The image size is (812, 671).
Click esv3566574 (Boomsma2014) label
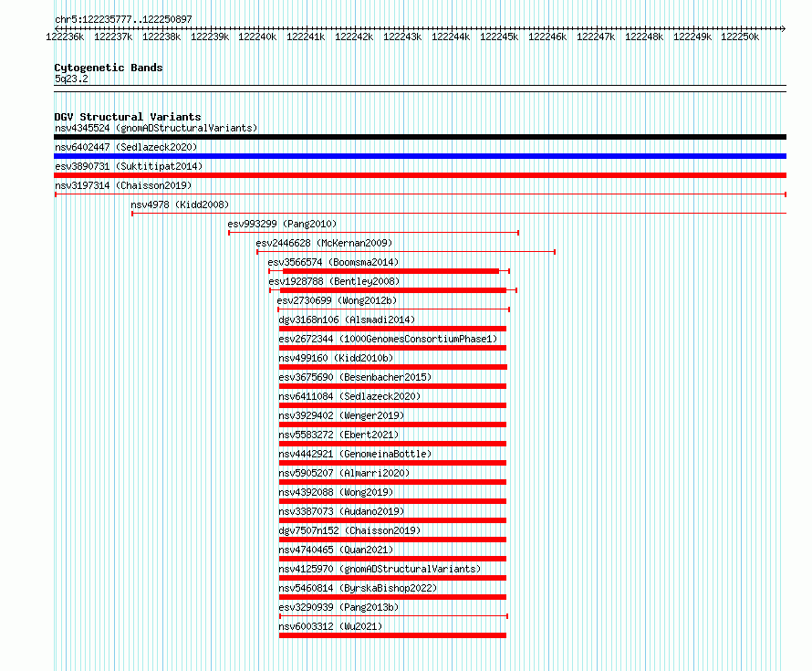334,262
